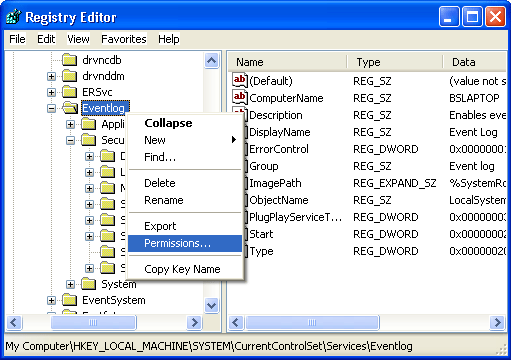Viewport: 511px width, 360px height.
Task: Select the Description value
Action: coord(276,115)
